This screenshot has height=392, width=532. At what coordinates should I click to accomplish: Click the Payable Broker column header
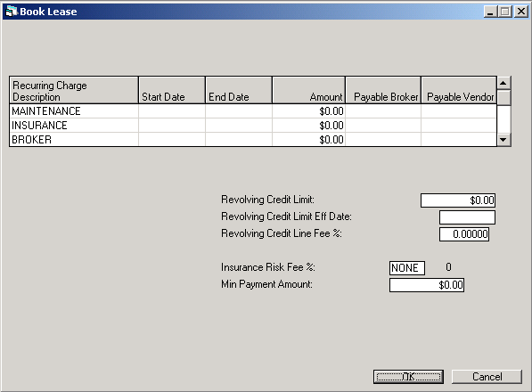[383, 90]
